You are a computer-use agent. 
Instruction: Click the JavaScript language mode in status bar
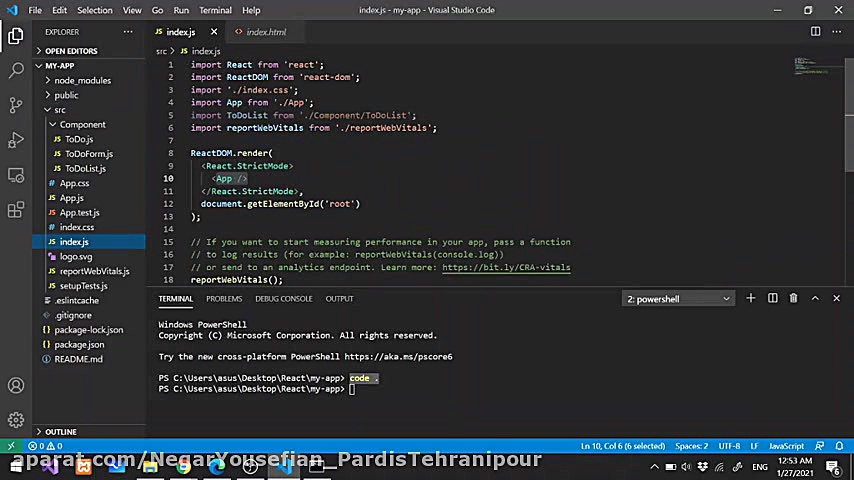point(786,446)
